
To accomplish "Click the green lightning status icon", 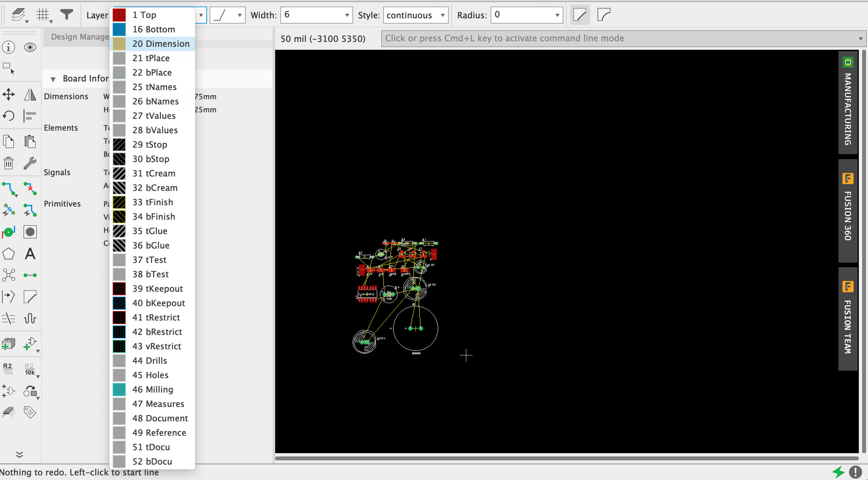I will click(838, 471).
